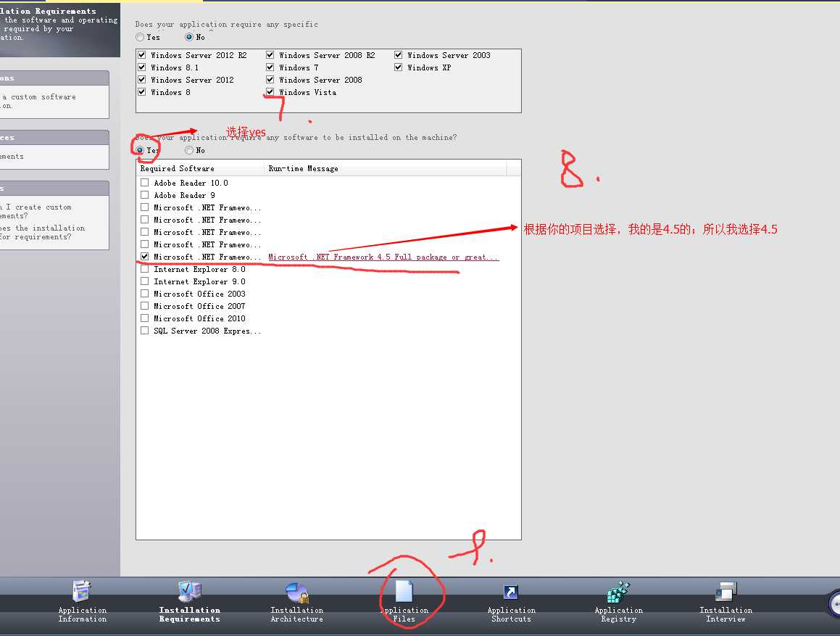Select Yes for specific operating system requirement
840x636 pixels.
(x=141, y=37)
